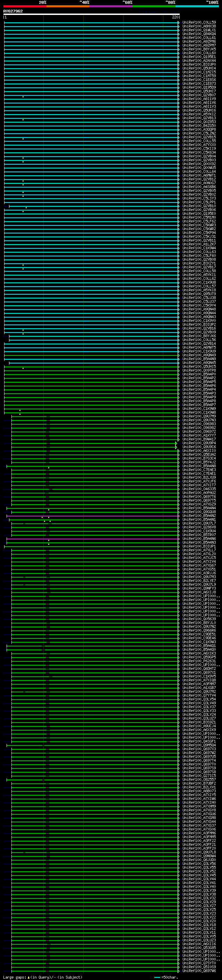Click the orange ~40% identity color bar
This screenshot has height=980, width=222.
[x=68, y=6]
